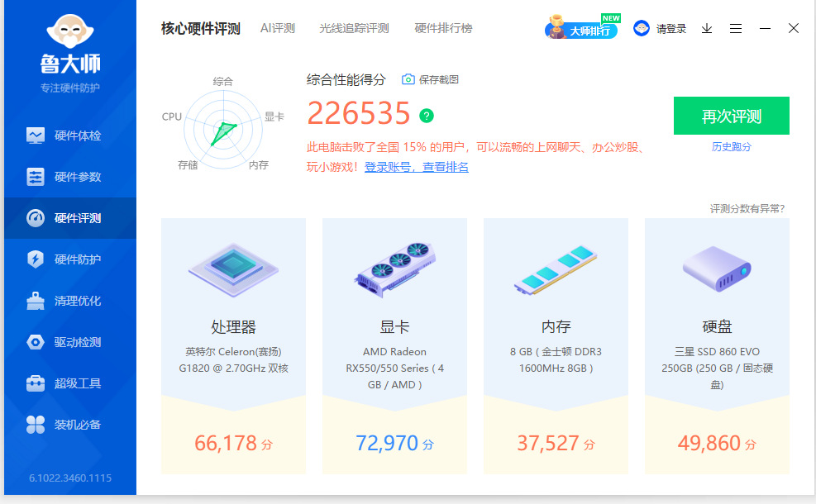Open the 驱动检测 sidebar section
Image resolution: width=816 pixels, height=504 pixels.
(70, 342)
